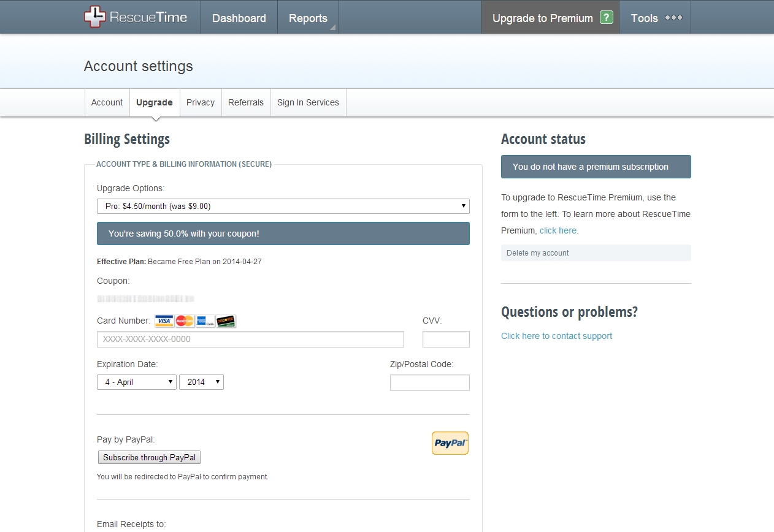Open the expiration month dropdown
The height and width of the screenshot is (532, 774).
pyautogui.click(x=137, y=382)
